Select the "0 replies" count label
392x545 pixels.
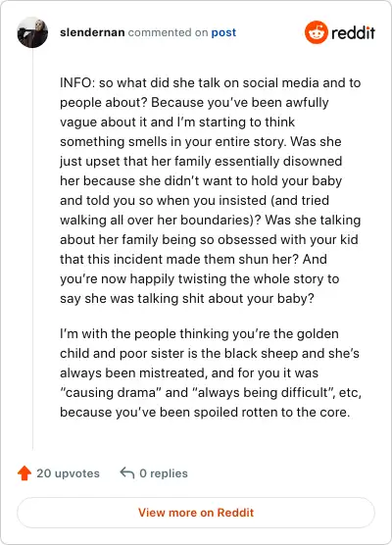(x=164, y=473)
